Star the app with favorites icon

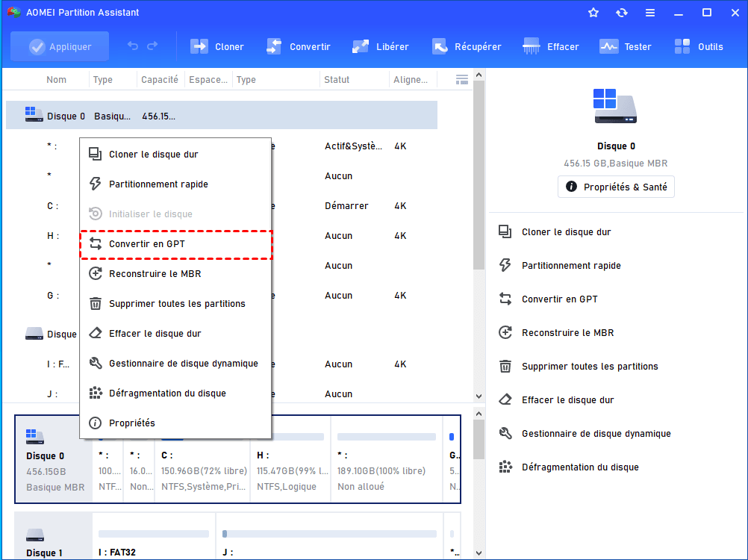[593, 13]
